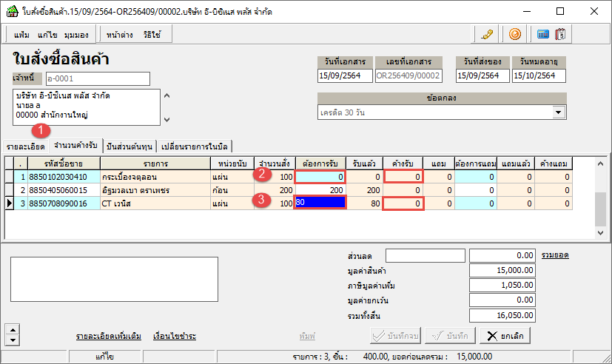This screenshot has height=364, width=612.
Task: Select the item cell CT เวนิส
Action: pos(155,203)
